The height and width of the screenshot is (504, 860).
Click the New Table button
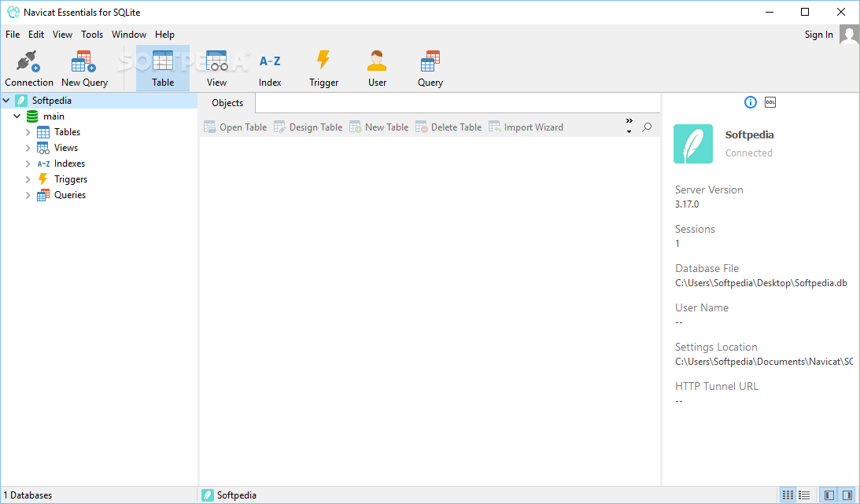pos(379,127)
